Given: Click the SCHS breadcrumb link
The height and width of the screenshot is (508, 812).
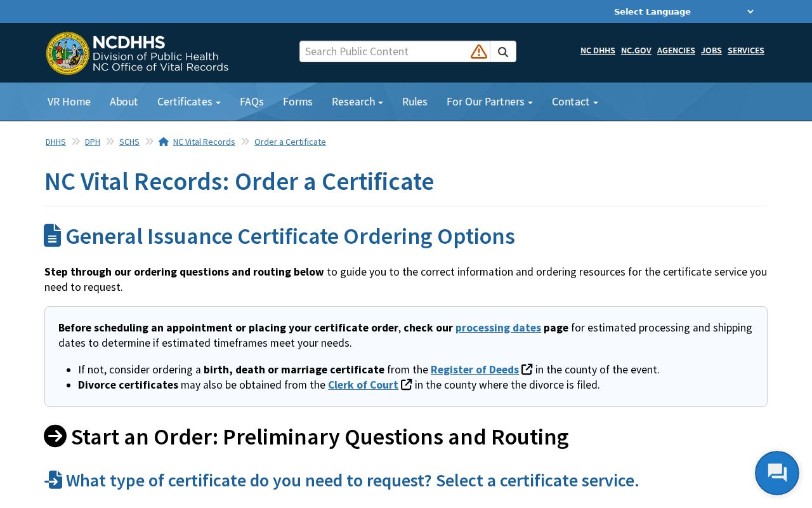Looking at the screenshot, I should (129, 142).
